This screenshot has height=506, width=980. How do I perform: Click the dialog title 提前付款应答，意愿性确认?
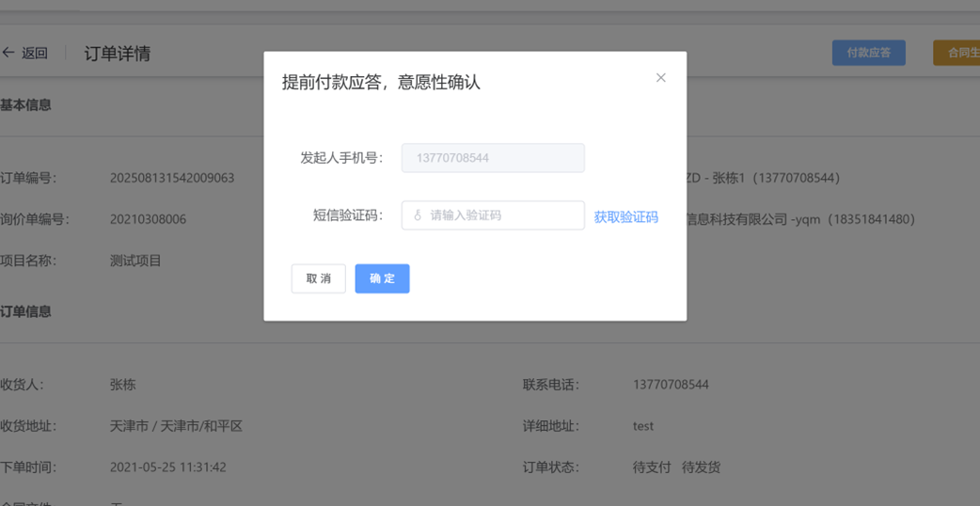[x=381, y=83]
